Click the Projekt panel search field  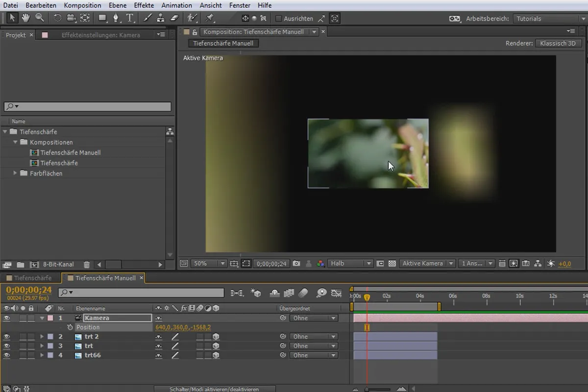tap(88, 106)
